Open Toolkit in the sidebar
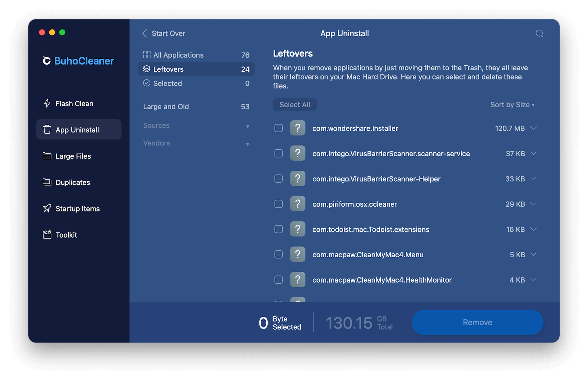The width and height of the screenshot is (588, 380). (79, 235)
